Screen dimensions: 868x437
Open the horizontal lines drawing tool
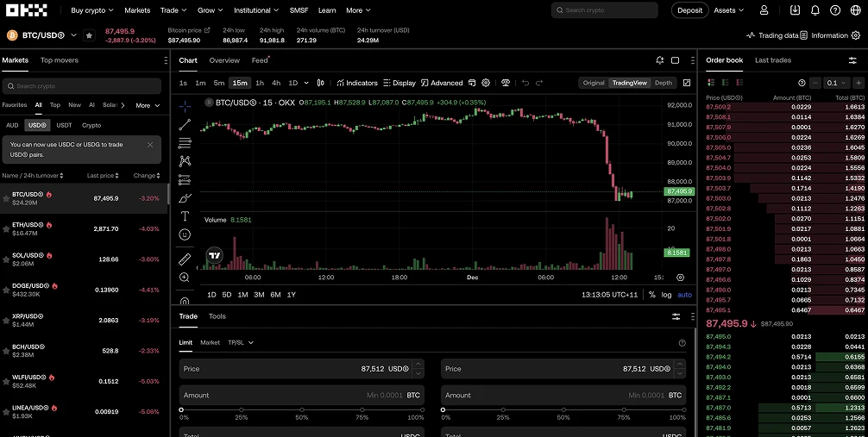point(185,143)
